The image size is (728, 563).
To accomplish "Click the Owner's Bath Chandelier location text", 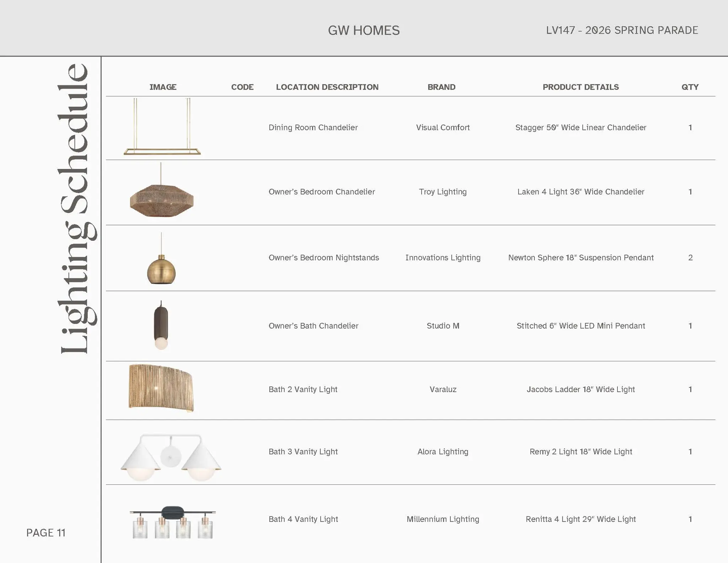I will [x=313, y=326].
